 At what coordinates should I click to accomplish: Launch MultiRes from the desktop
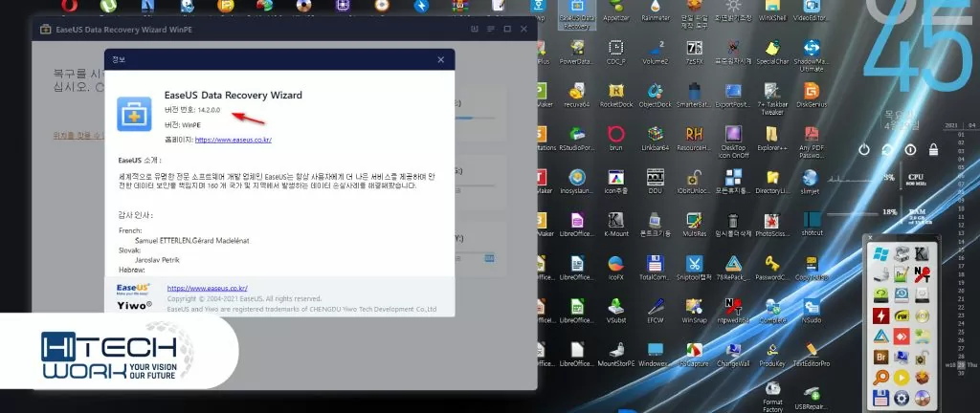pyautogui.click(x=694, y=225)
